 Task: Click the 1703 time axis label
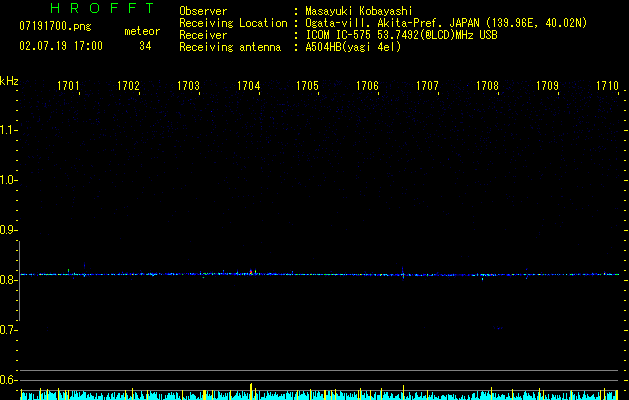click(189, 86)
